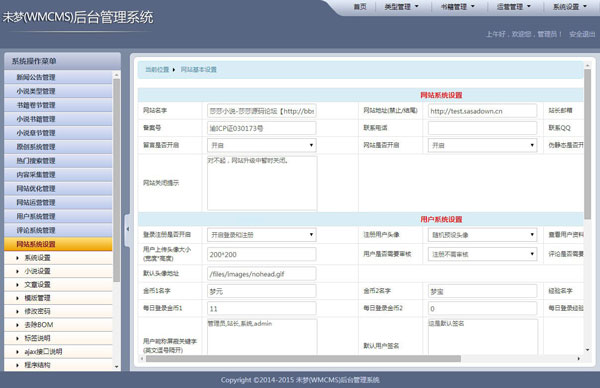Click the sidebar scroll-up arrow

[x=117, y=74]
